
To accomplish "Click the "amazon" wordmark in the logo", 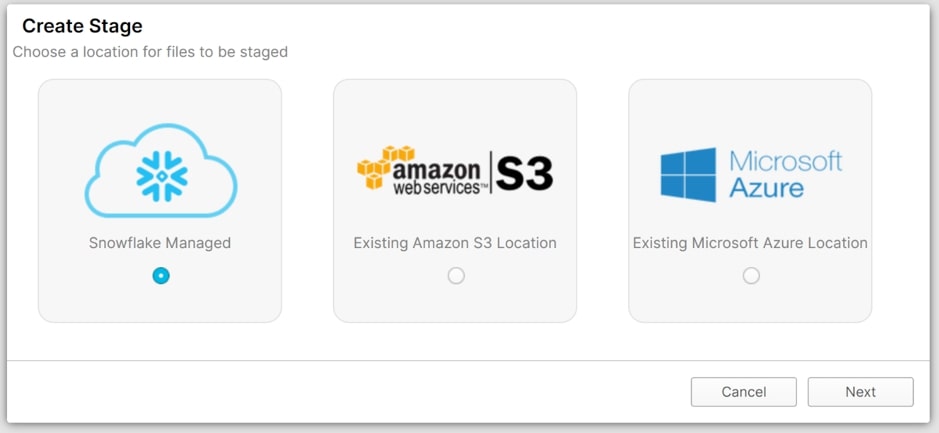I will pyautogui.click(x=436, y=171).
